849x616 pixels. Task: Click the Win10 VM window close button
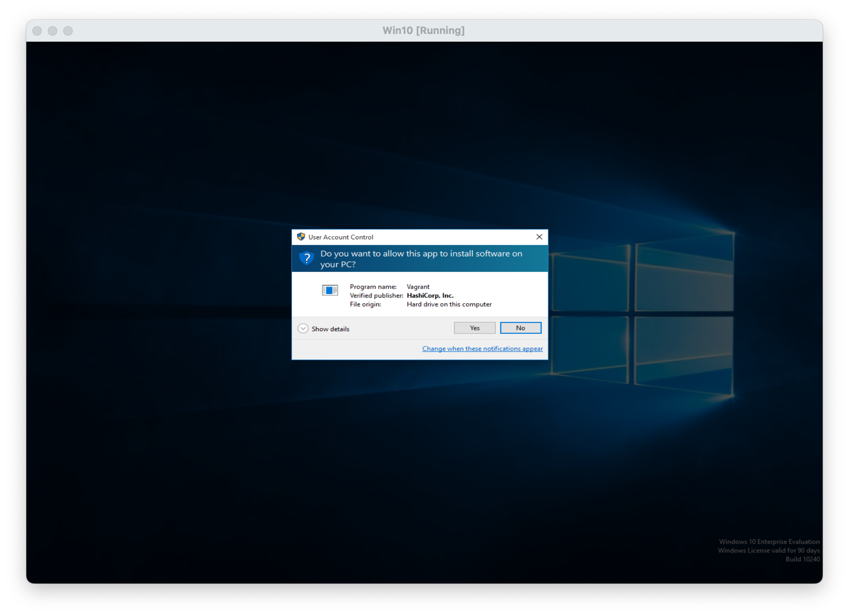click(37, 30)
